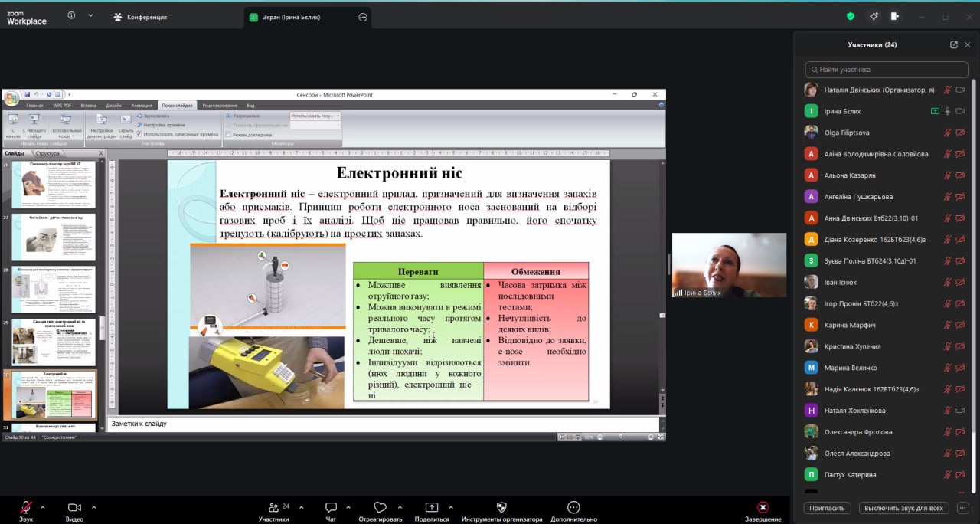The height and width of the screenshot is (524, 980).
Task: Open Инструменты организатора shield icon
Action: (x=501, y=507)
